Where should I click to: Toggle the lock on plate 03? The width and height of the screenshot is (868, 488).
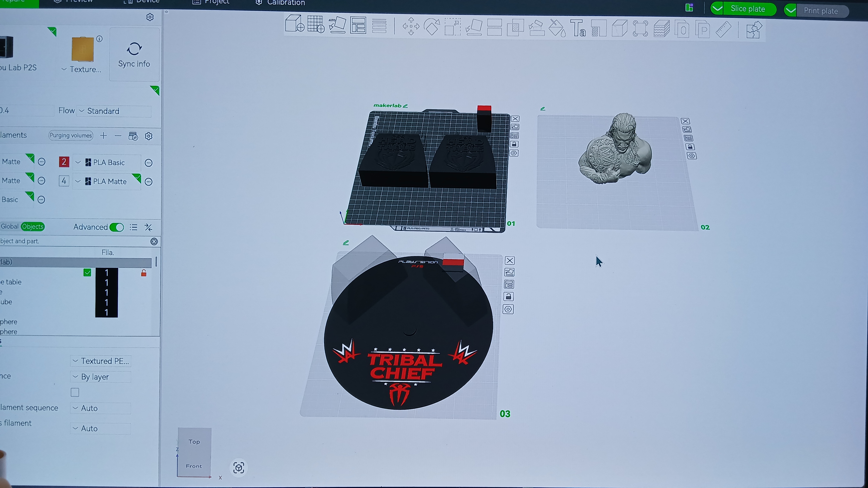pos(509,297)
